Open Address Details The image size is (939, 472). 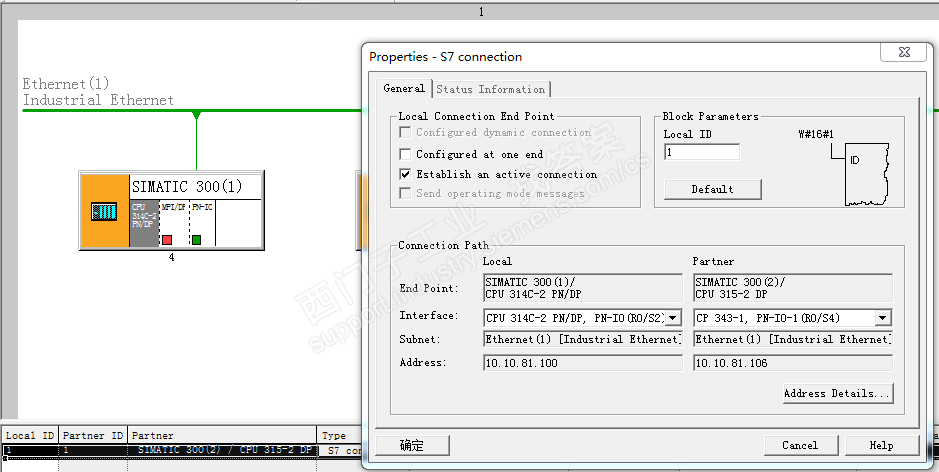838,394
